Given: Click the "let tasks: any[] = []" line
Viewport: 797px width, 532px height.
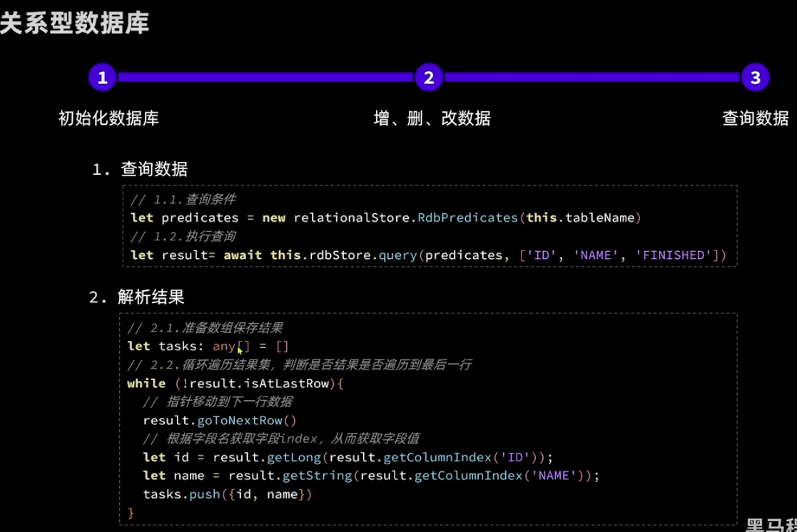Looking at the screenshot, I should (208, 346).
